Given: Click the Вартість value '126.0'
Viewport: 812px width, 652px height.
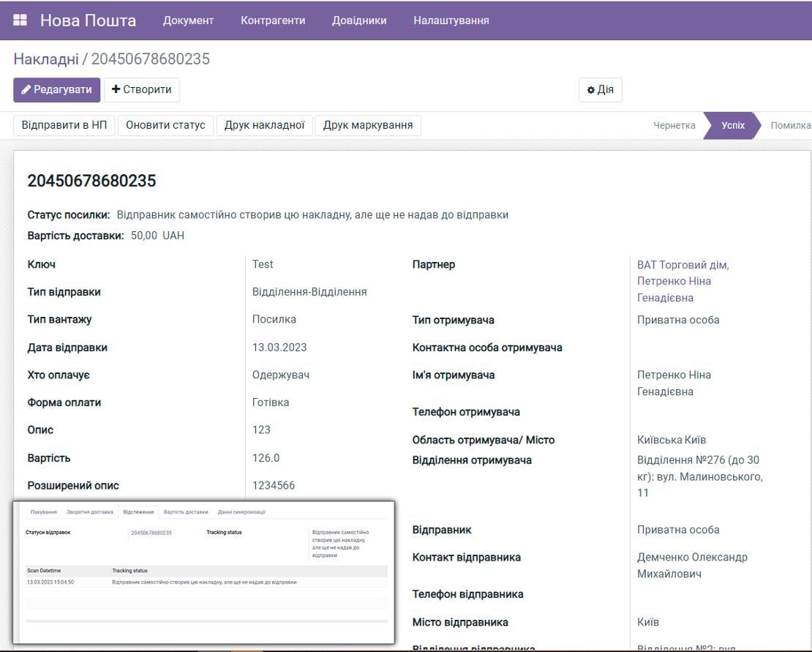Looking at the screenshot, I should [266, 458].
